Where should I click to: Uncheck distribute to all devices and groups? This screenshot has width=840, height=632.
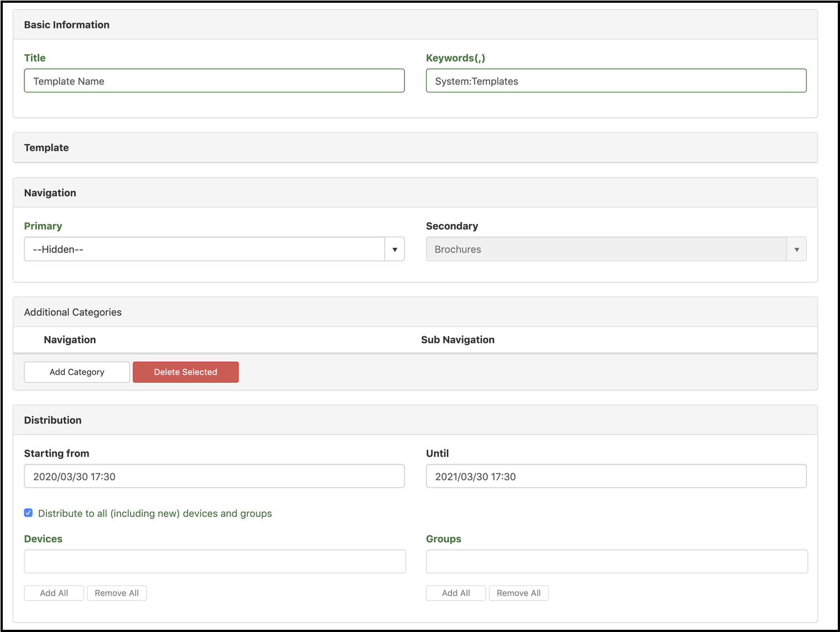click(x=28, y=513)
